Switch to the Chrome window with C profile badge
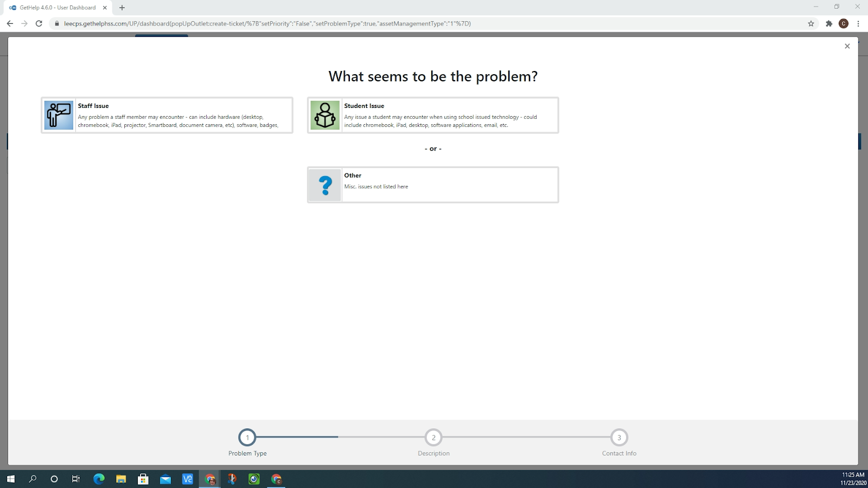This screenshot has width=868, height=488. pyautogui.click(x=277, y=479)
